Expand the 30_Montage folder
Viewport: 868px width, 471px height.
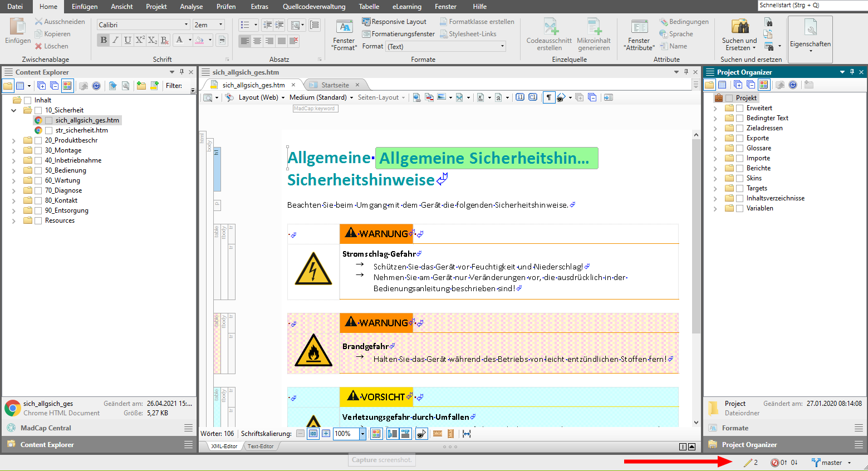coord(14,150)
